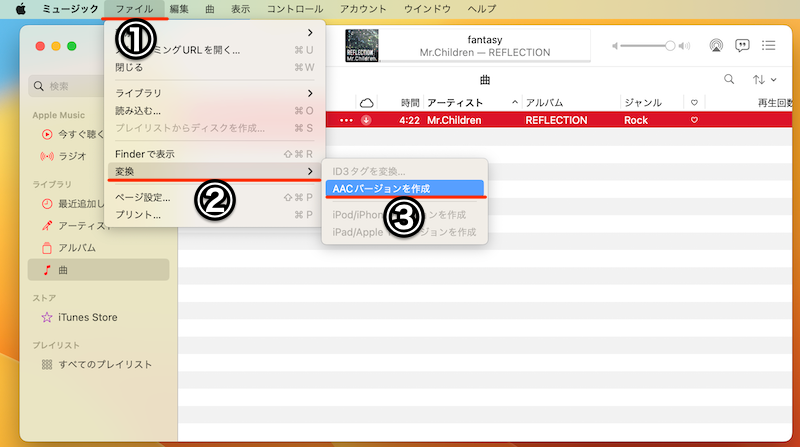800x447 pixels.
Task: Click the three-dots more icon on song row
Action: [x=346, y=120]
